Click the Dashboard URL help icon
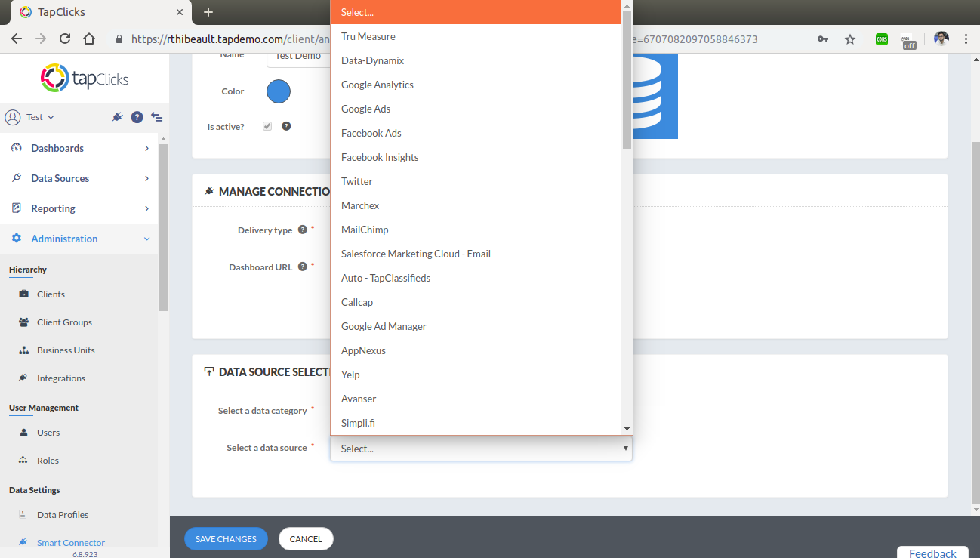980x558 pixels. [x=303, y=267]
